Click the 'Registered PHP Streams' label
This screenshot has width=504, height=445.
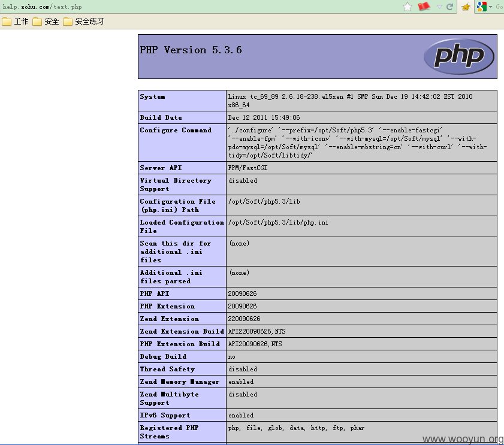pos(169,432)
